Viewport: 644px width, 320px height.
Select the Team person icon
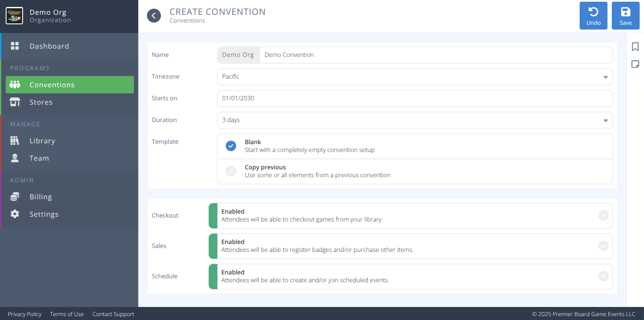[15, 158]
